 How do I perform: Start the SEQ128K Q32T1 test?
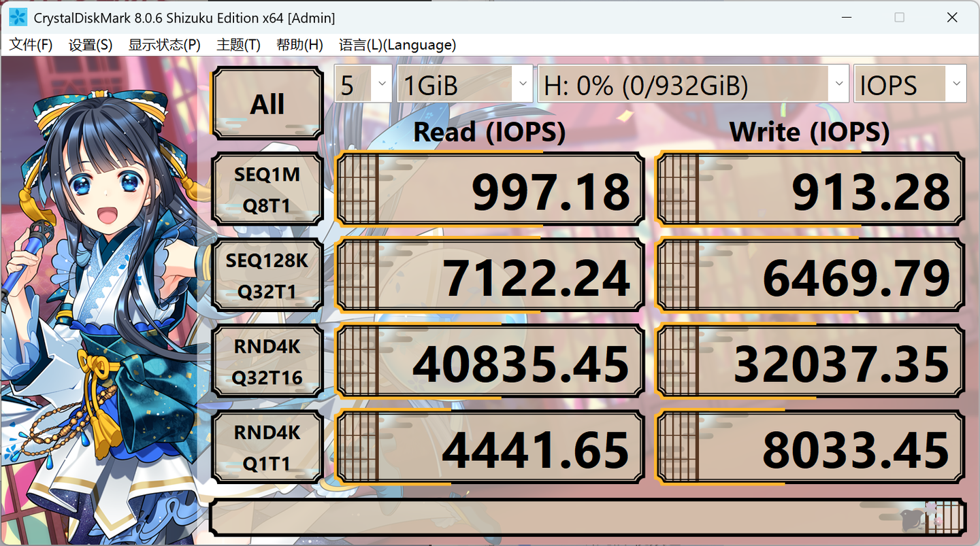[267, 275]
